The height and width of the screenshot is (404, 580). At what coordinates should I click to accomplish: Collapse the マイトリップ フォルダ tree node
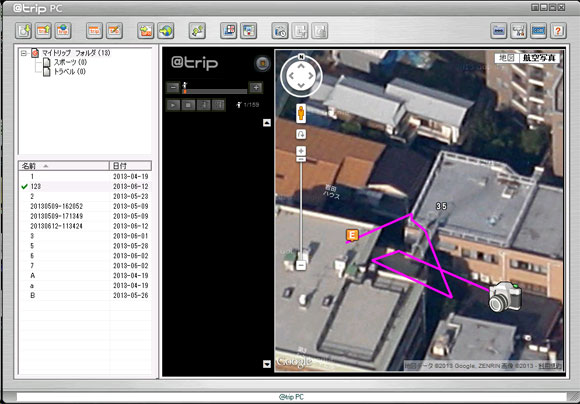coord(24,53)
